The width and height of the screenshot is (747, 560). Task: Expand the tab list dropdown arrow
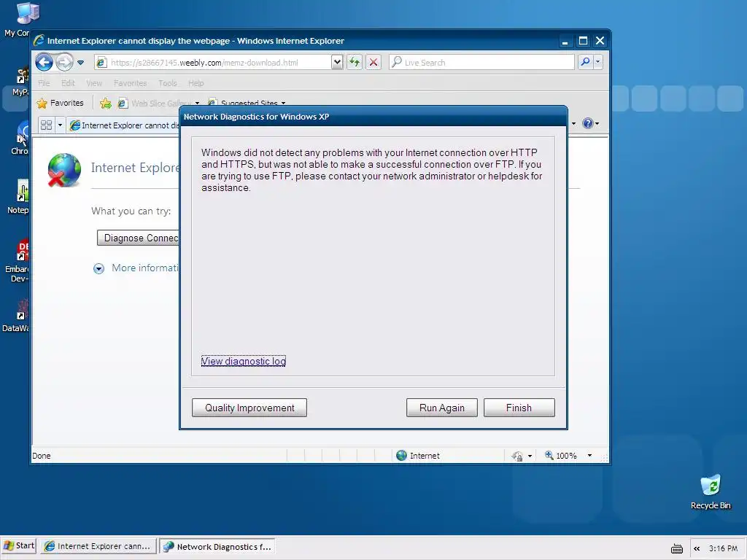click(x=60, y=125)
